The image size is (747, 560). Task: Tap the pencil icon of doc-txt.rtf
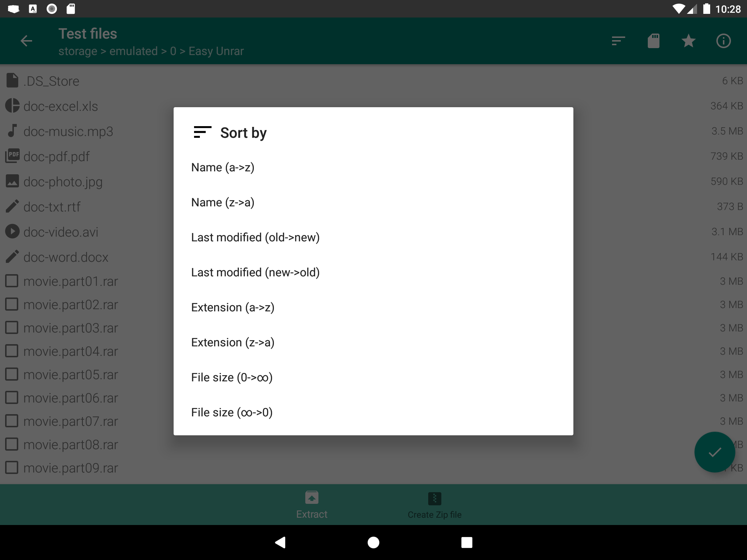pyautogui.click(x=12, y=206)
